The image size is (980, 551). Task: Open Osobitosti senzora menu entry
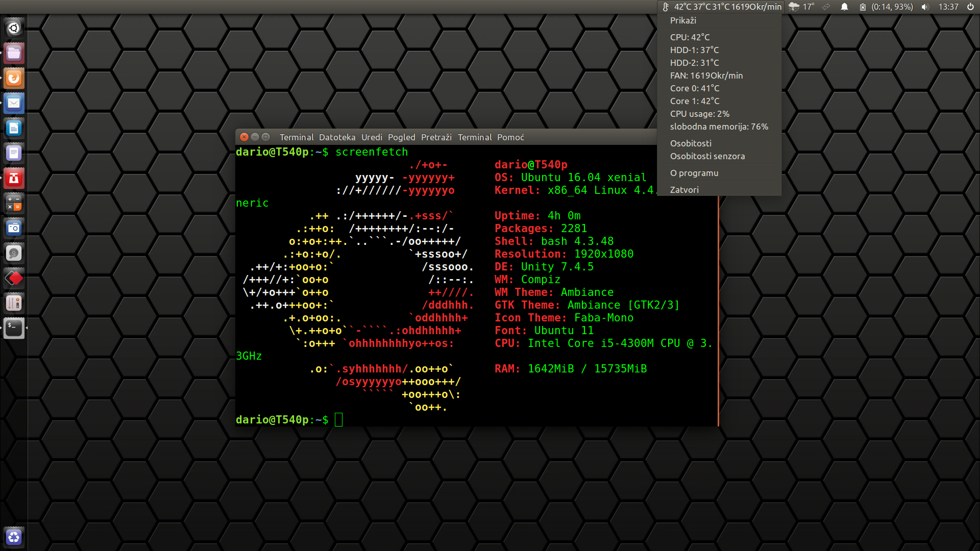pos(720,156)
